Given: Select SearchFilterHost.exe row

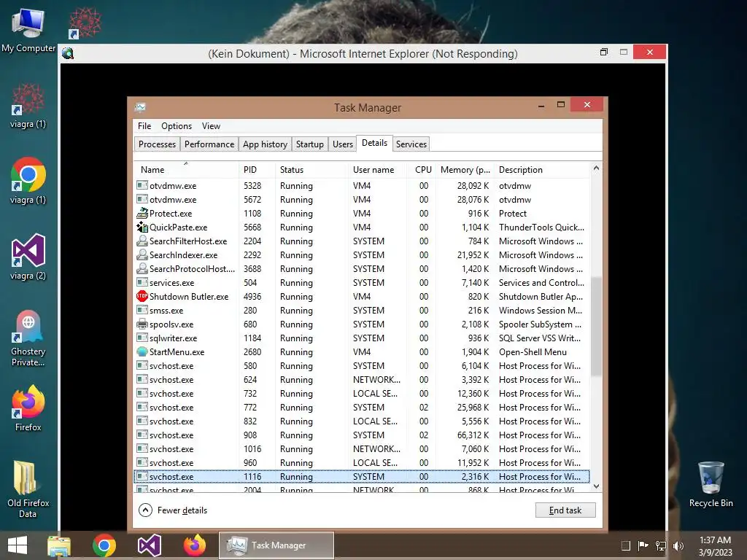Looking at the screenshot, I should pyautogui.click(x=362, y=241).
